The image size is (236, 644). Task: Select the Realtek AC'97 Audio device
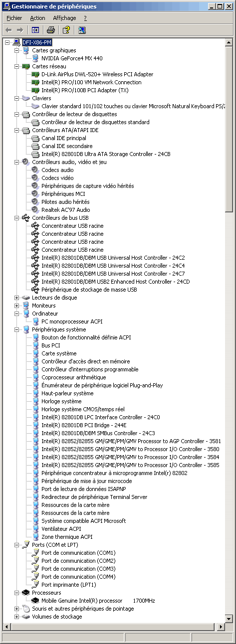(x=65, y=210)
